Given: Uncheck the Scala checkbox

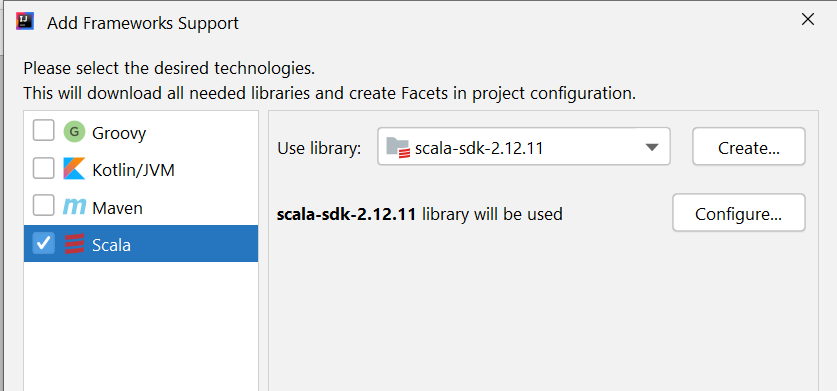Looking at the screenshot, I should point(44,243).
